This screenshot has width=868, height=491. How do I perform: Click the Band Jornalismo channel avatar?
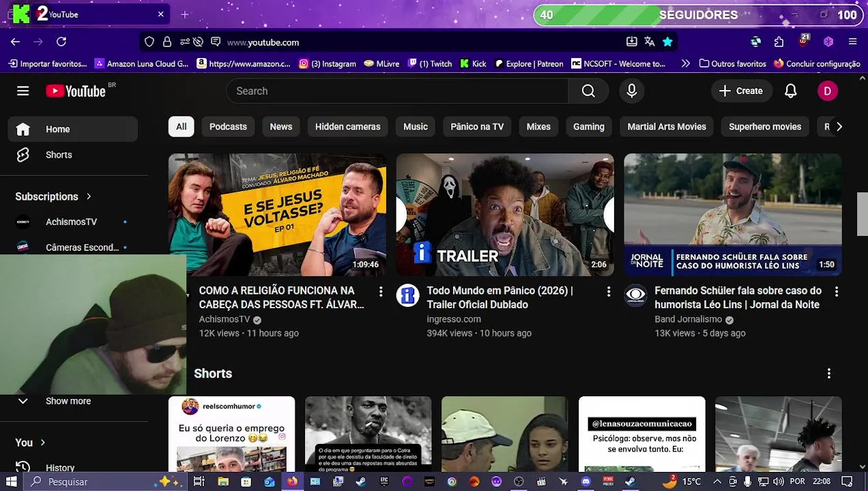pos(635,295)
